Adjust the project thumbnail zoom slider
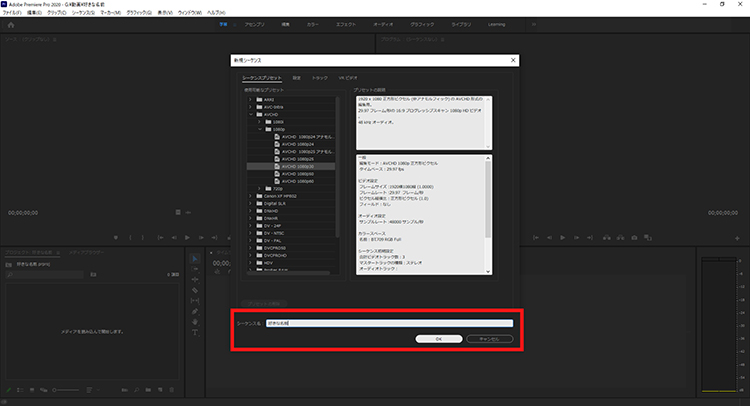 pos(66,390)
